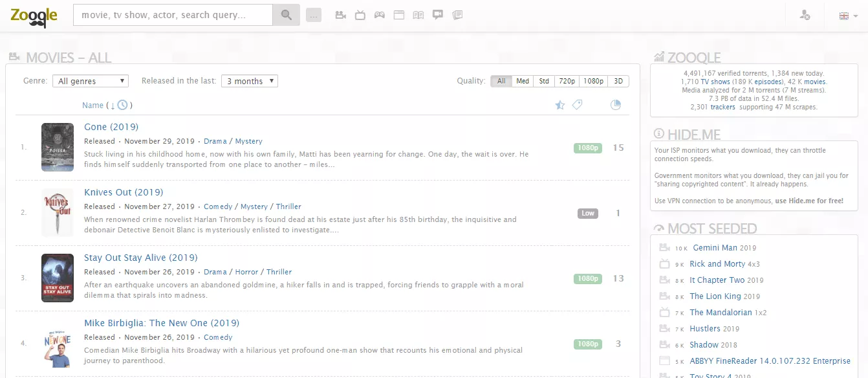The image size is (868, 378).
Task: Open the advanced search options ellipsis button
Action: click(314, 15)
